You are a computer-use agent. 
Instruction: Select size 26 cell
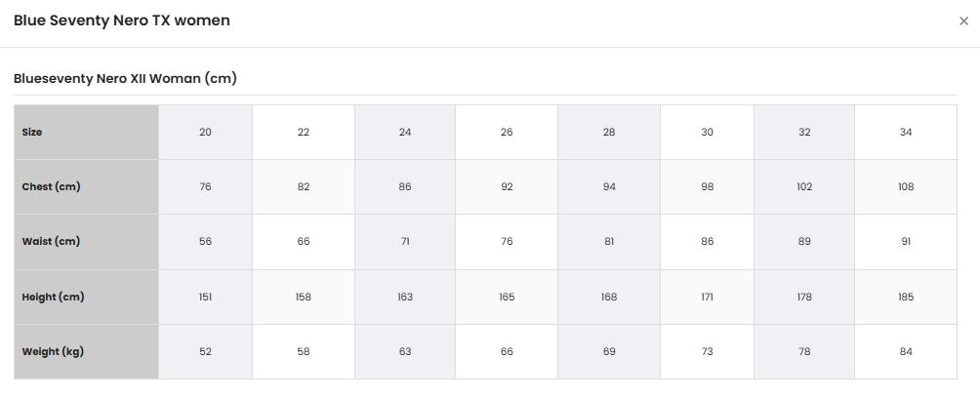pyautogui.click(x=507, y=132)
